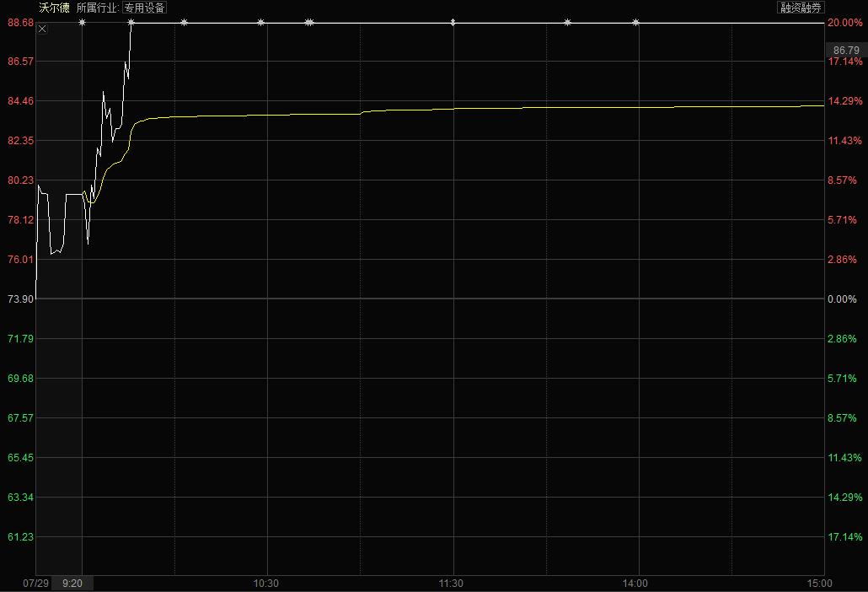Click the red 14.29% percentage label

click(x=844, y=101)
